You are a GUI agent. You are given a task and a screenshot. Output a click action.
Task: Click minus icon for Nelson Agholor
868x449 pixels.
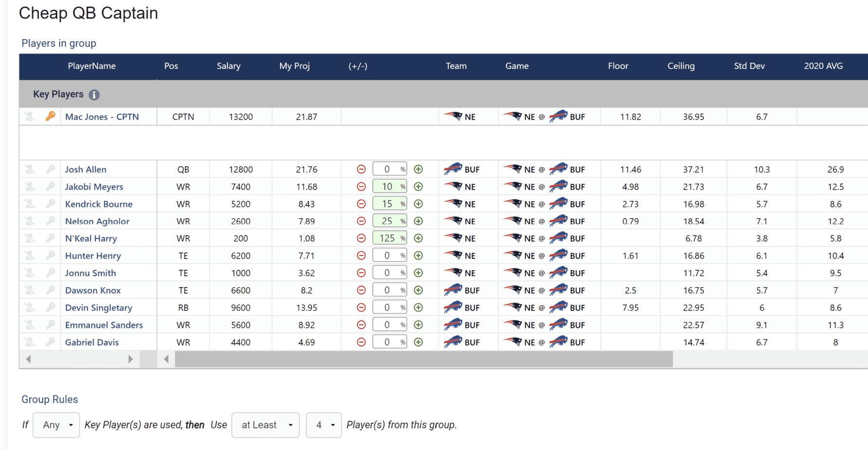pyautogui.click(x=361, y=221)
